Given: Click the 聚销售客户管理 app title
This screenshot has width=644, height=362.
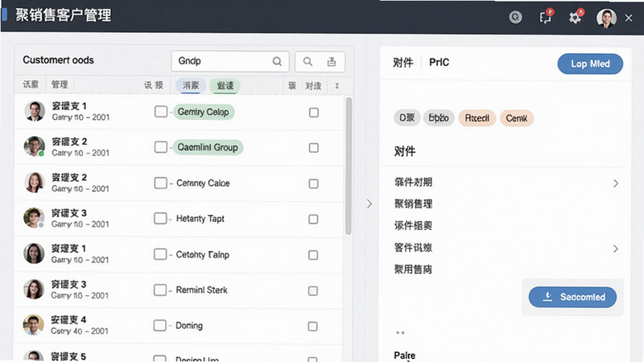Looking at the screenshot, I should pyautogui.click(x=64, y=15).
